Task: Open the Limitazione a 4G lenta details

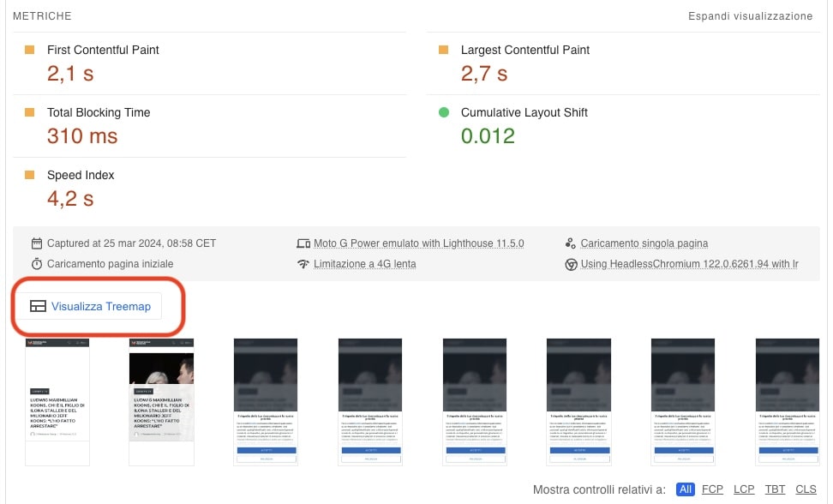Action: [x=364, y=264]
